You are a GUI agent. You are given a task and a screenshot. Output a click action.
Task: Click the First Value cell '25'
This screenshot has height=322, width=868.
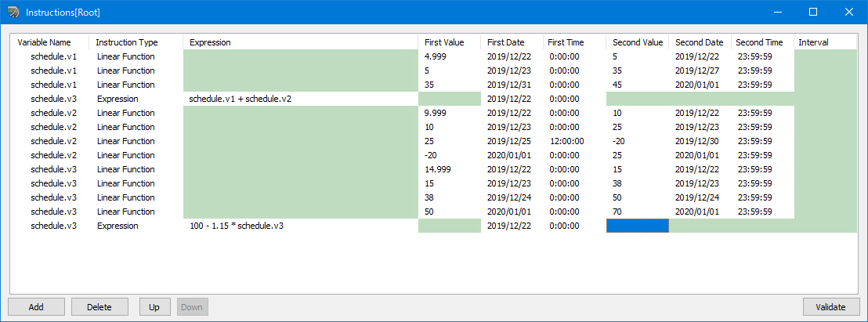pos(450,141)
